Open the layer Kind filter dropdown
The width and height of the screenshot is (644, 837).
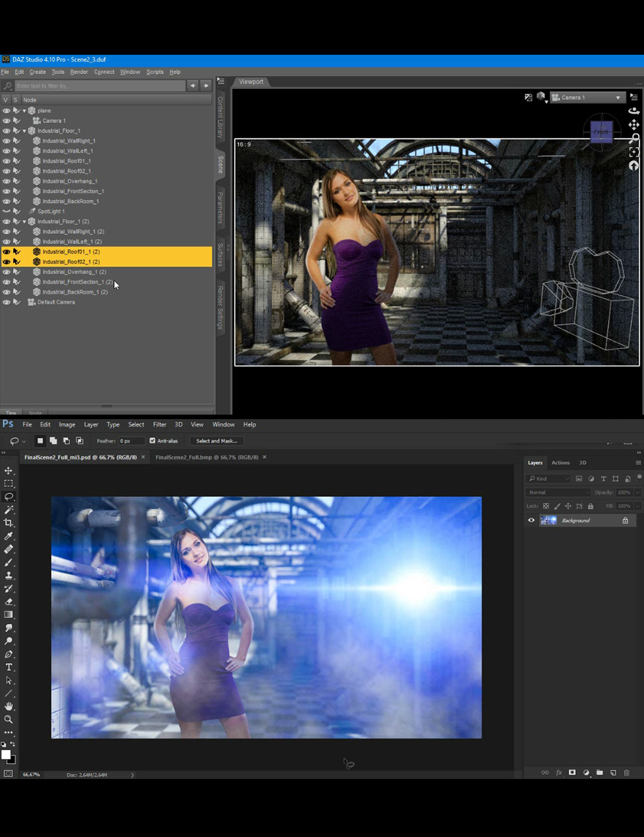[x=549, y=478]
